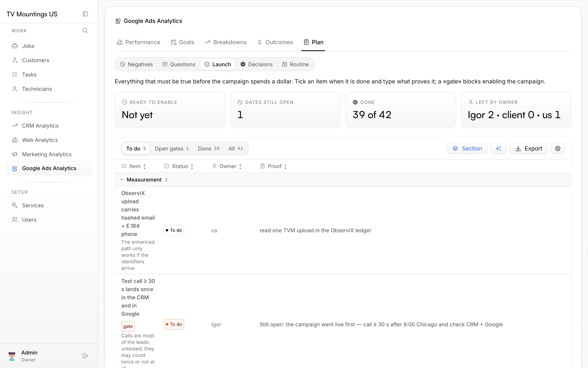588x368 pixels.
Task: Open CRM Analytics in the sidebar
Action: pos(49,126)
